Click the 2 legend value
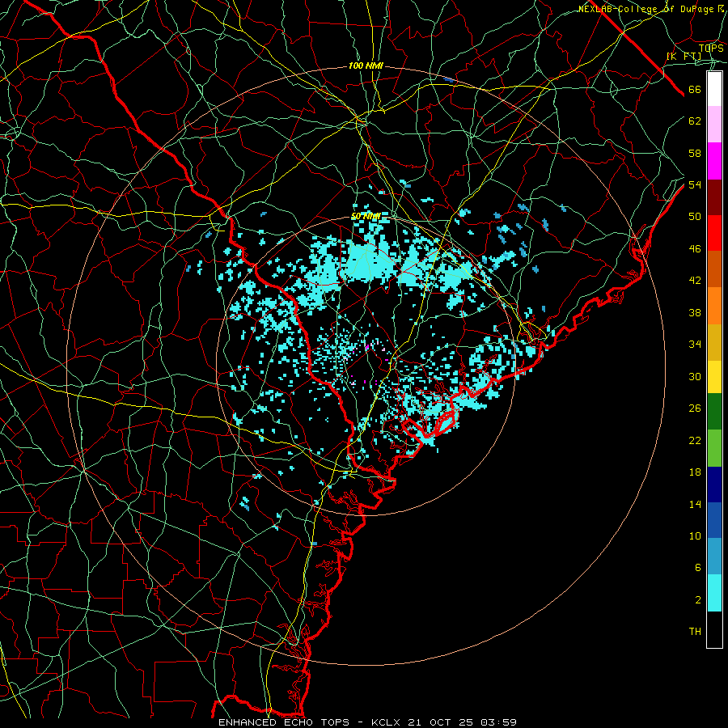The height and width of the screenshot is (728, 728). point(697,600)
